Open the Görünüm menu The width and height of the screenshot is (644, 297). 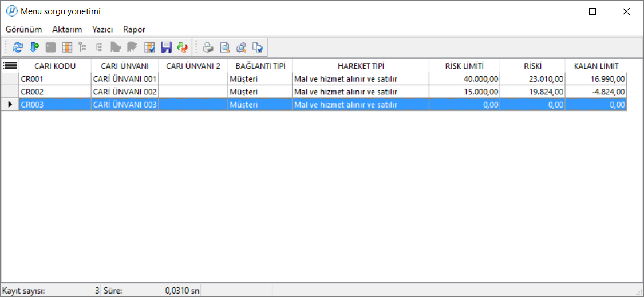tap(24, 29)
